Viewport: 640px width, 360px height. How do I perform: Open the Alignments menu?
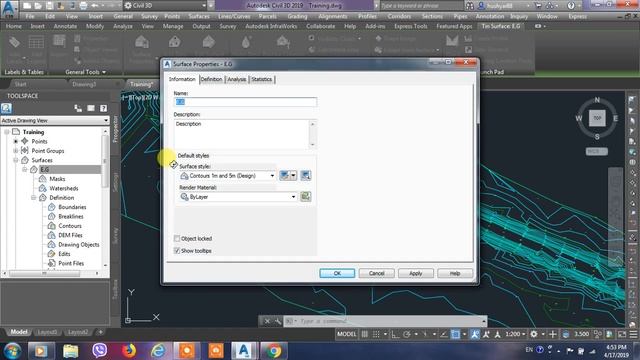tap(333, 16)
